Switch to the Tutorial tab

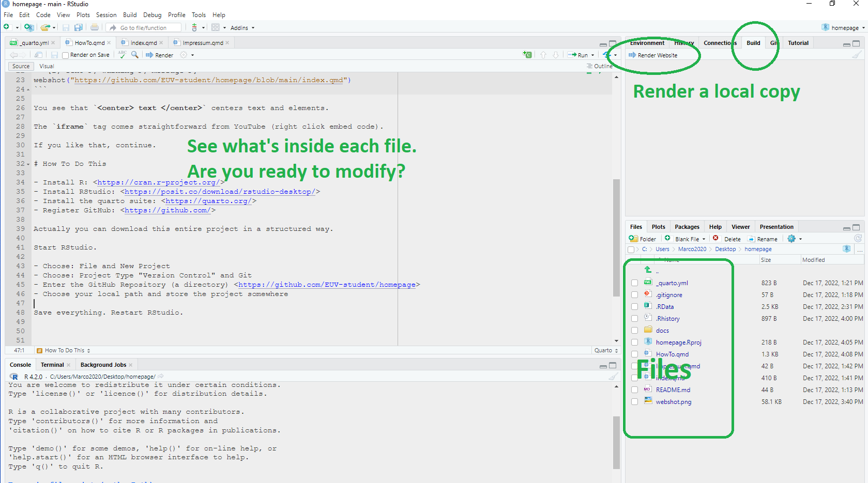(798, 43)
